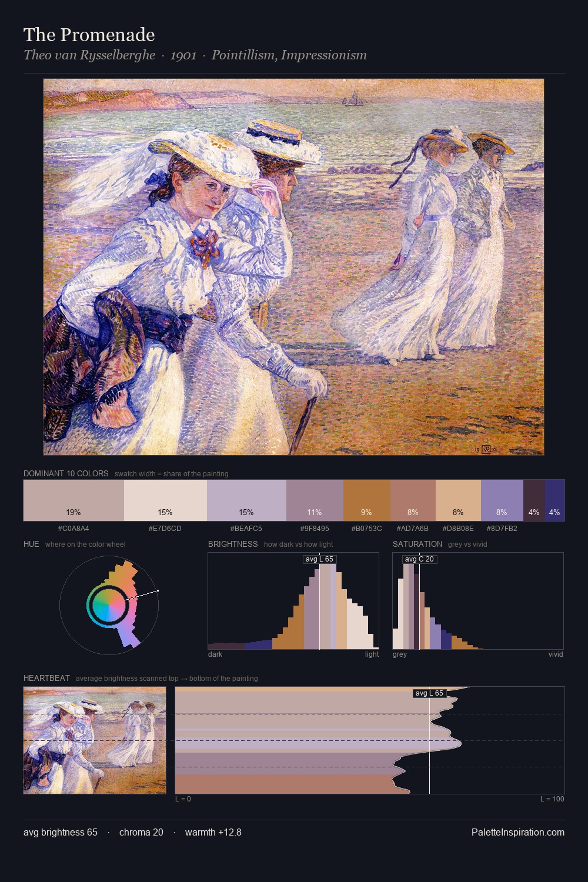Click the footer "avg brightness 65"

click(61, 832)
